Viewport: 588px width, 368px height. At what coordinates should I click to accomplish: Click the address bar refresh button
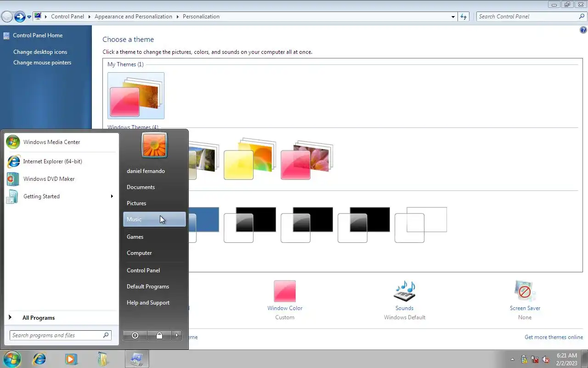click(x=464, y=17)
